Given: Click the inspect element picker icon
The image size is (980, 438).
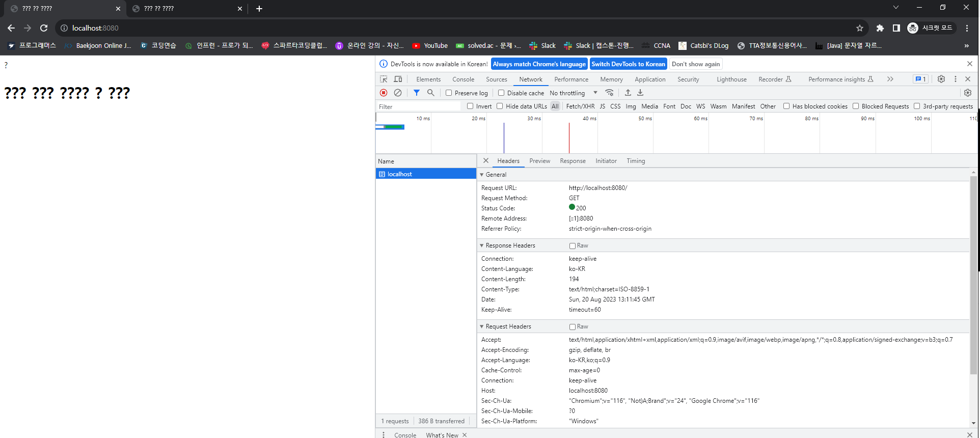Looking at the screenshot, I should tap(384, 79).
